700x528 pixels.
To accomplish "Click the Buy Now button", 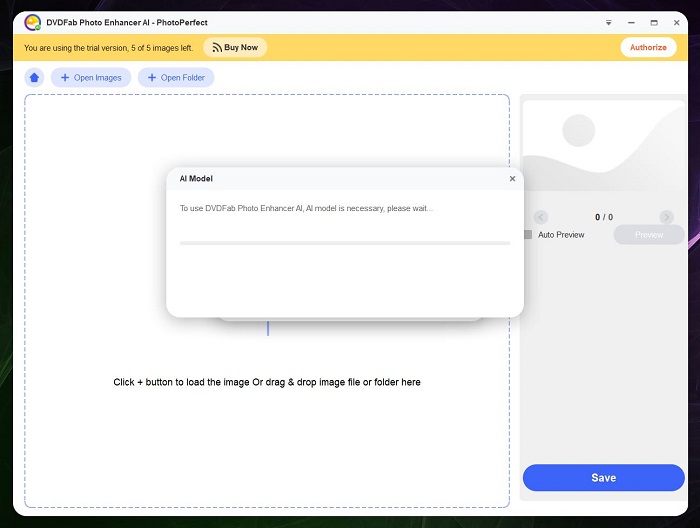I will [235, 47].
